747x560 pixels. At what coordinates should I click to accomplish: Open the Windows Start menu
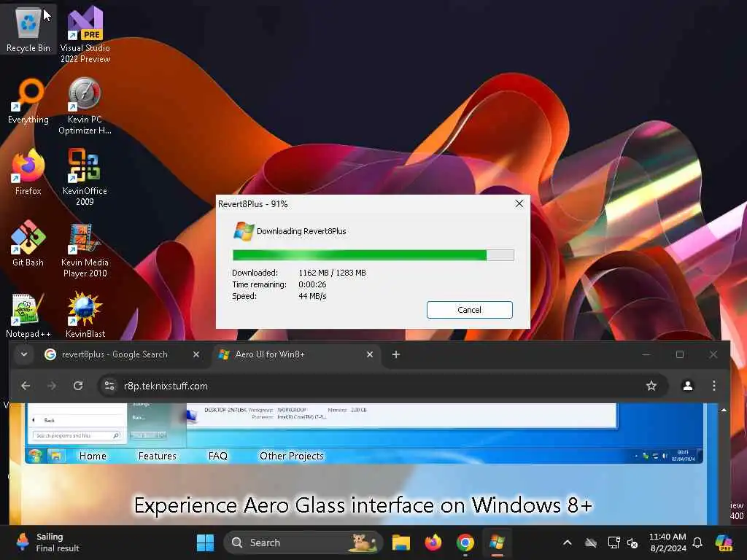point(205,542)
